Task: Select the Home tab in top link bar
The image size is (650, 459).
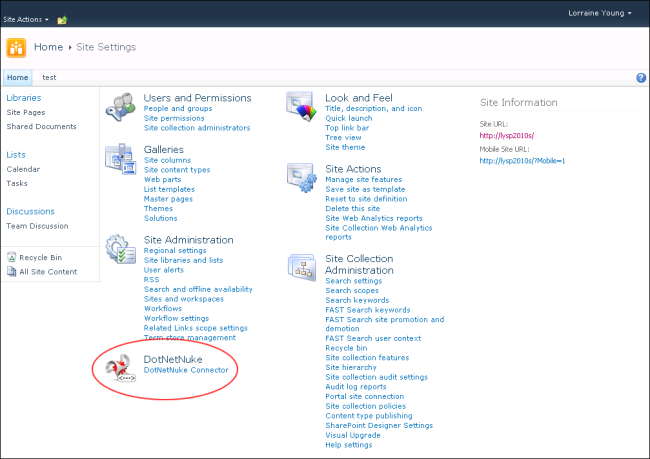Action: point(17,78)
